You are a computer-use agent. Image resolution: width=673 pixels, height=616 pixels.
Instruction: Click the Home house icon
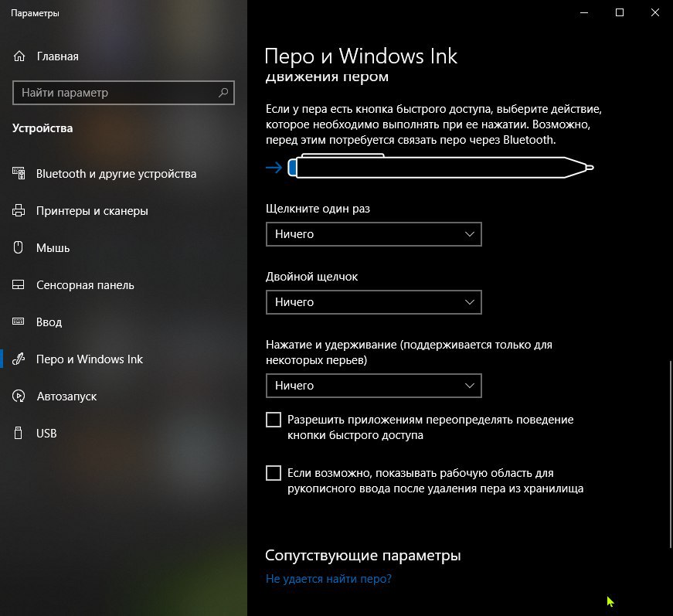pyautogui.click(x=19, y=56)
